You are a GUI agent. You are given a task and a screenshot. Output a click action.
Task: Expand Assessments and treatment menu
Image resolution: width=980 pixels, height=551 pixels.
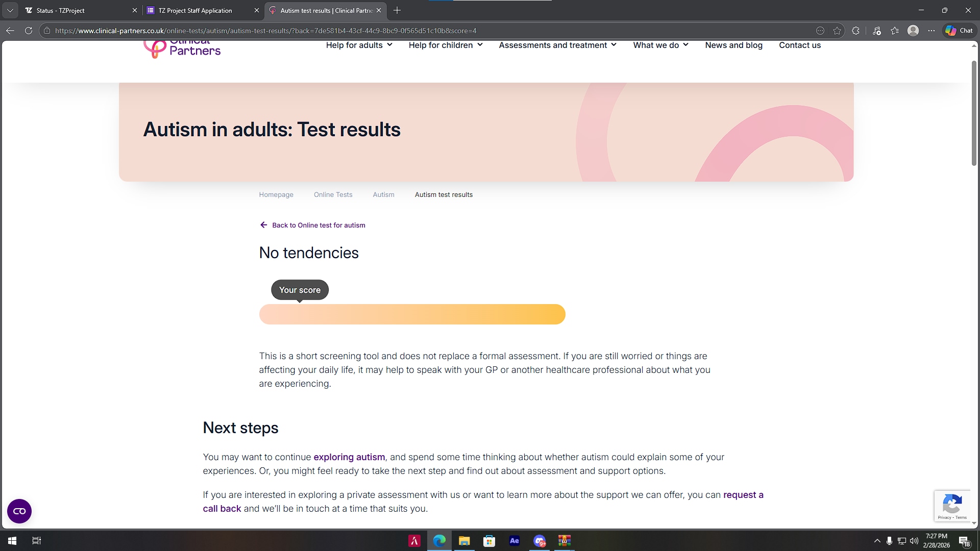coord(557,45)
